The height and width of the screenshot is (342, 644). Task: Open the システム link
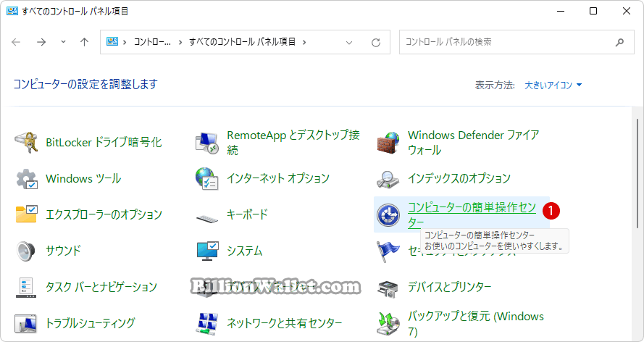(244, 251)
